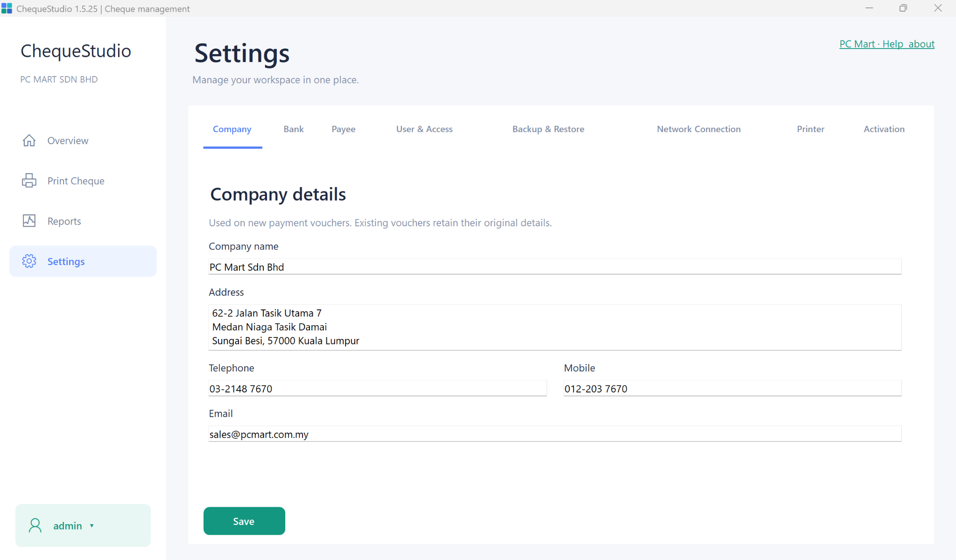956x560 pixels.
Task: Switch to Backup & Restore tab
Action: pos(548,129)
